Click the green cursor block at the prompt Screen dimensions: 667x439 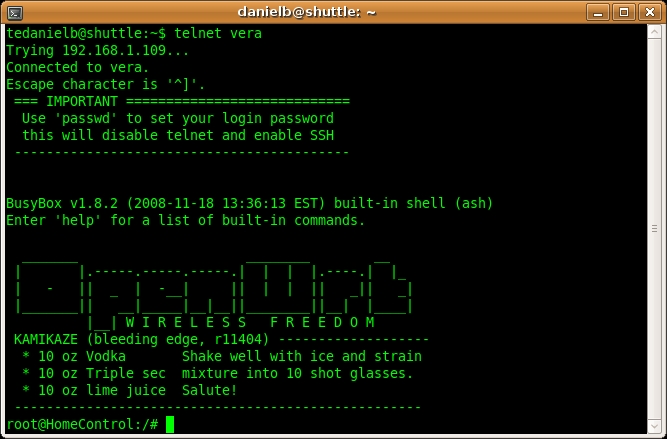(170, 424)
